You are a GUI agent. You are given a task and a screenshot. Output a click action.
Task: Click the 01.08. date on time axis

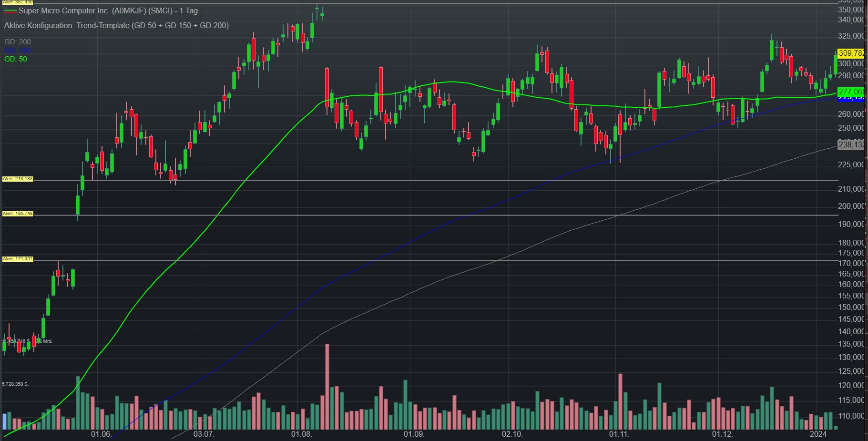tap(301, 434)
